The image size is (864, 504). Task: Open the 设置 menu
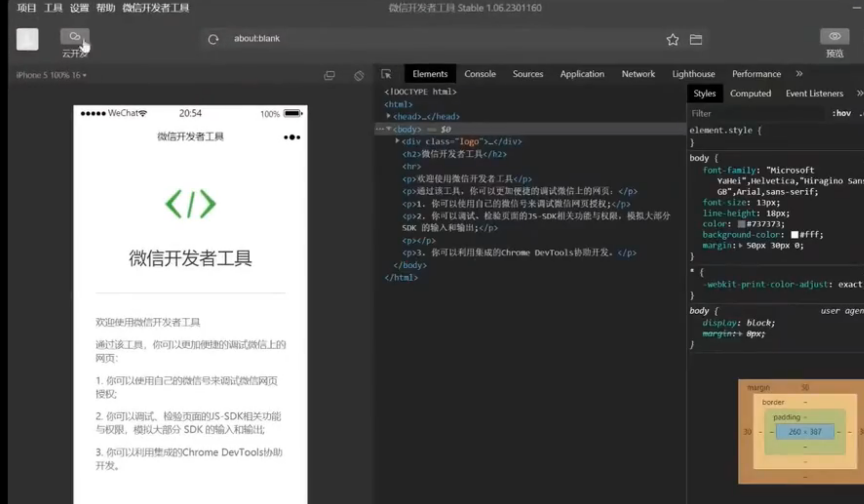point(79,8)
